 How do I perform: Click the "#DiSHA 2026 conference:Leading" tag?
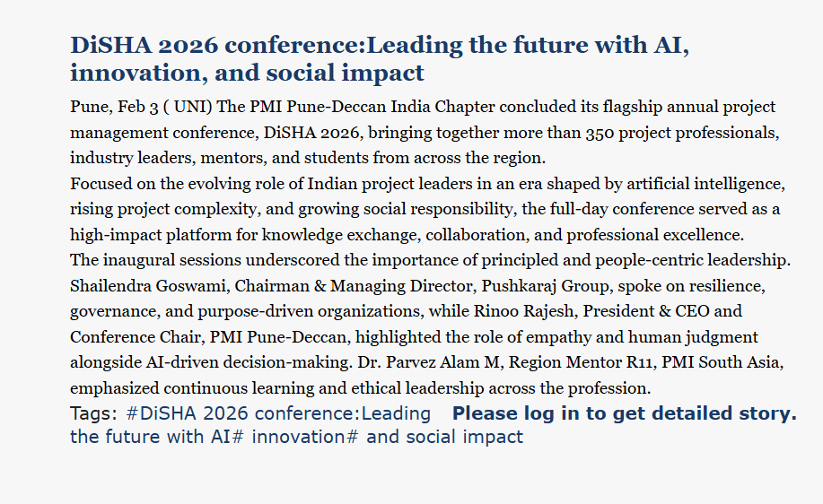[x=278, y=414]
